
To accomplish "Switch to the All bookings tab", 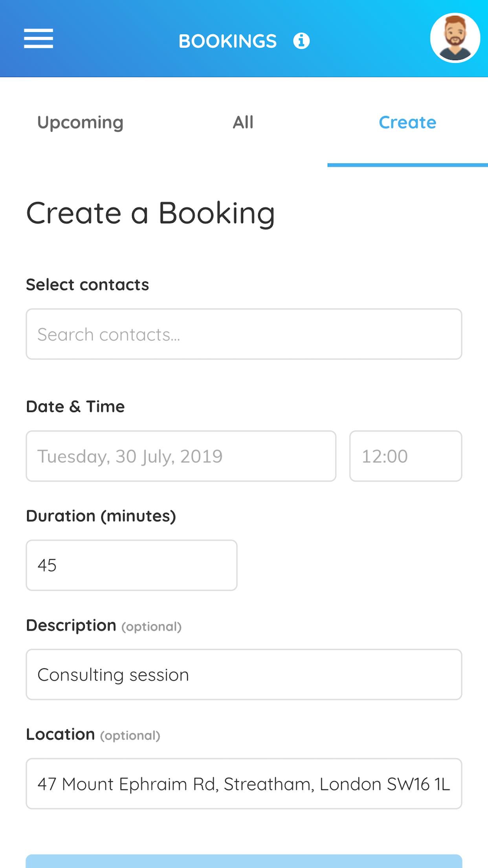I will click(x=243, y=122).
